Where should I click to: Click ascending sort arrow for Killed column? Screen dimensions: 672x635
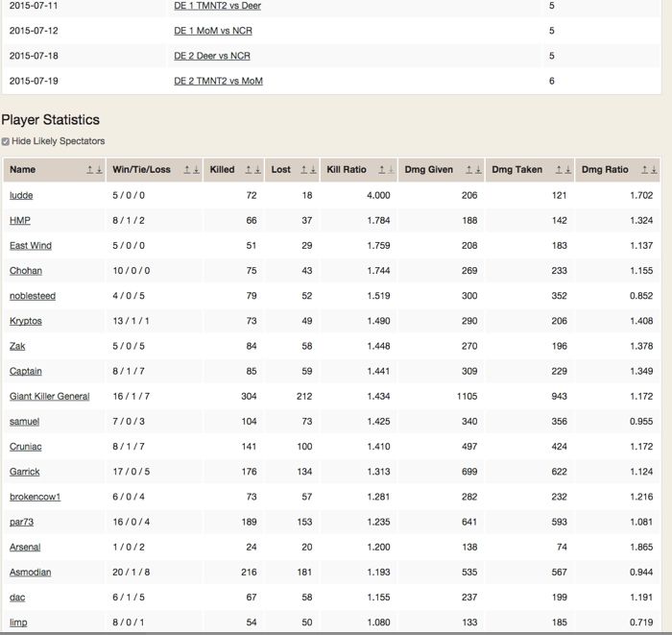click(x=247, y=170)
